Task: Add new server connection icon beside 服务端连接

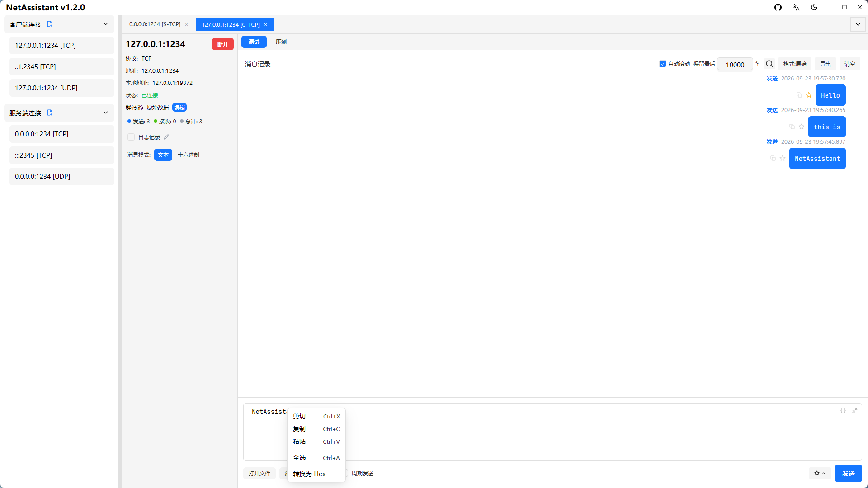Action: pyautogui.click(x=50, y=113)
